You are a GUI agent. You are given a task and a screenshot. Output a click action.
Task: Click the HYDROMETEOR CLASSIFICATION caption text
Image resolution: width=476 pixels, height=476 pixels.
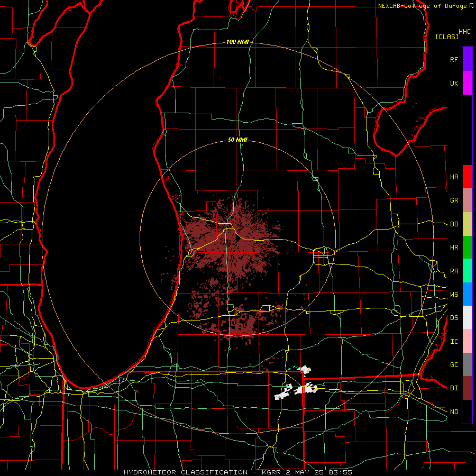pyautogui.click(x=186, y=472)
